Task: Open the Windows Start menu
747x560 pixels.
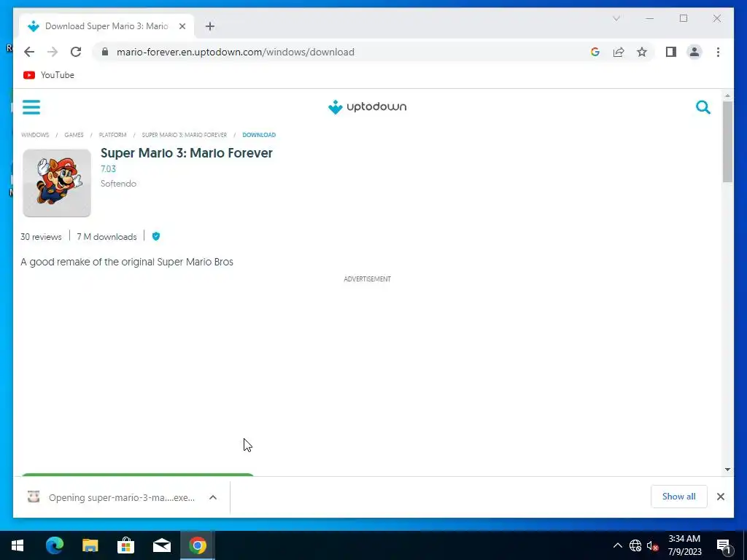Action: pos(18,545)
